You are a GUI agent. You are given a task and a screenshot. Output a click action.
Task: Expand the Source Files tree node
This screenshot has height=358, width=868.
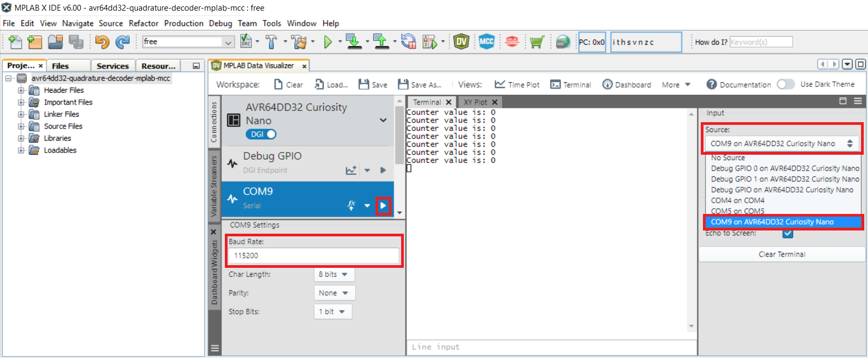tap(21, 126)
